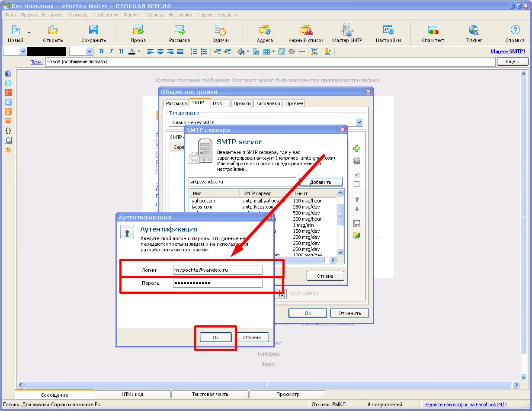Click the Twitter sidebar icon

pyautogui.click(x=8, y=83)
